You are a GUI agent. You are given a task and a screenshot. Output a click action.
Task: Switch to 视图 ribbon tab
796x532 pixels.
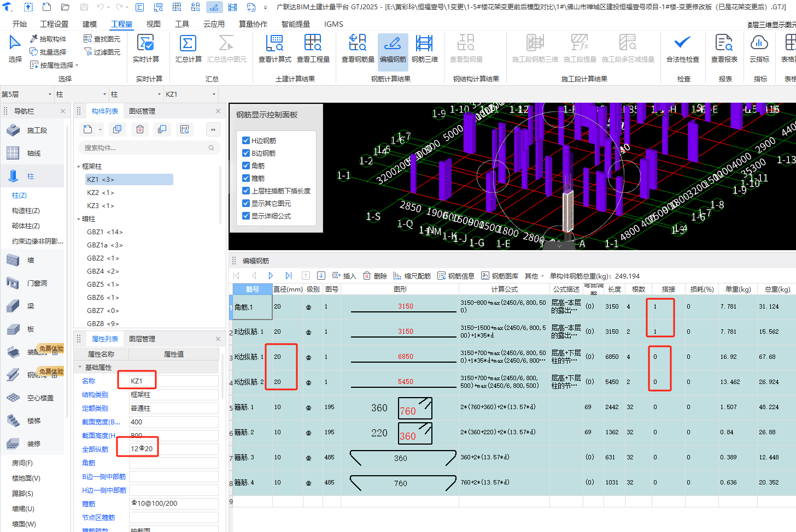coord(154,24)
